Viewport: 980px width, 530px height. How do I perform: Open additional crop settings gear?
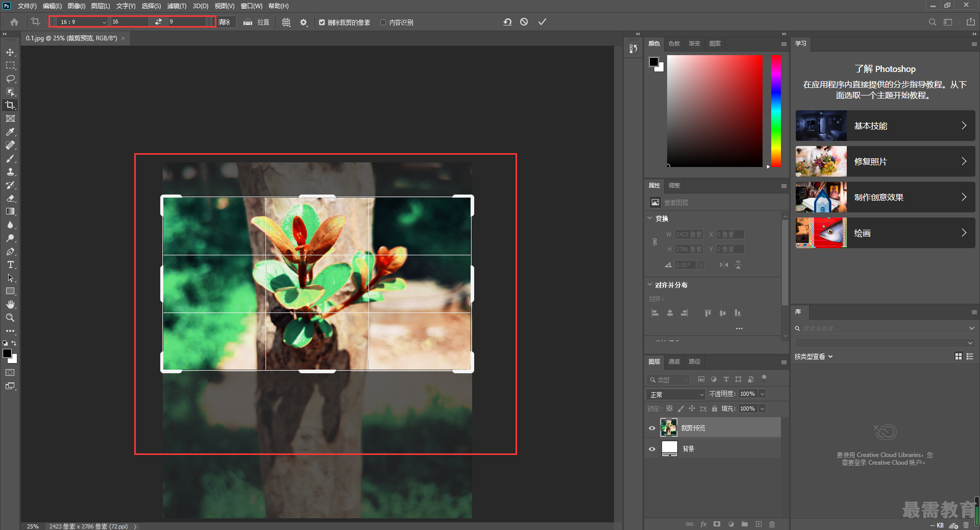pyautogui.click(x=304, y=22)
